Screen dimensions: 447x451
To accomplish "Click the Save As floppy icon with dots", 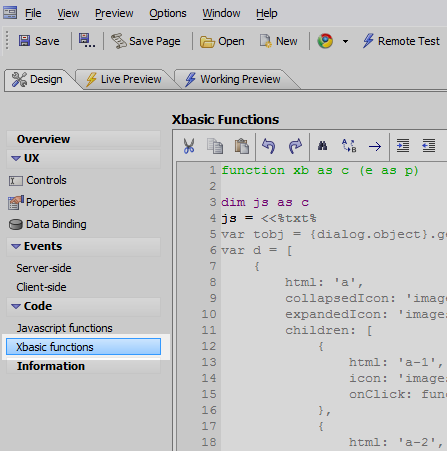I will (x=87, y=41).
